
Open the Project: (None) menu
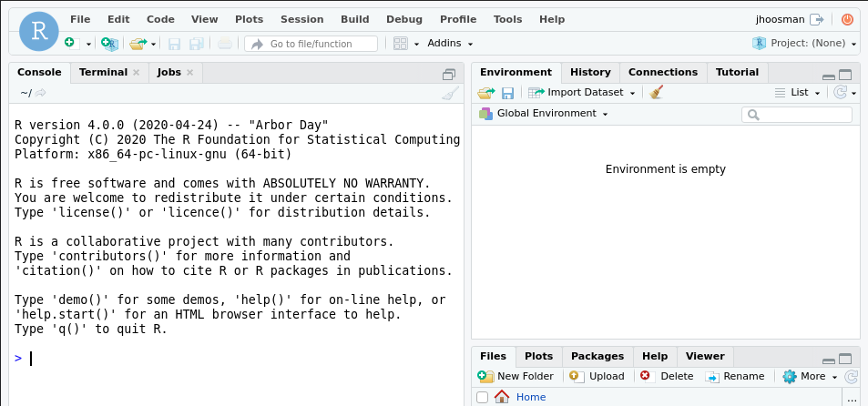[805, 43]
